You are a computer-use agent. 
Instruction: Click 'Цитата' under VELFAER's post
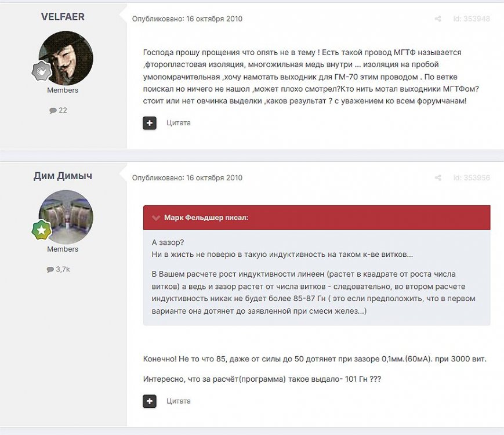(178, 123)
